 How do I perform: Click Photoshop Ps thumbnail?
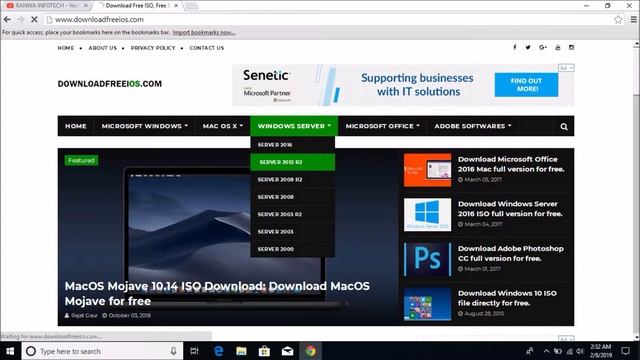tap(427, 260)
